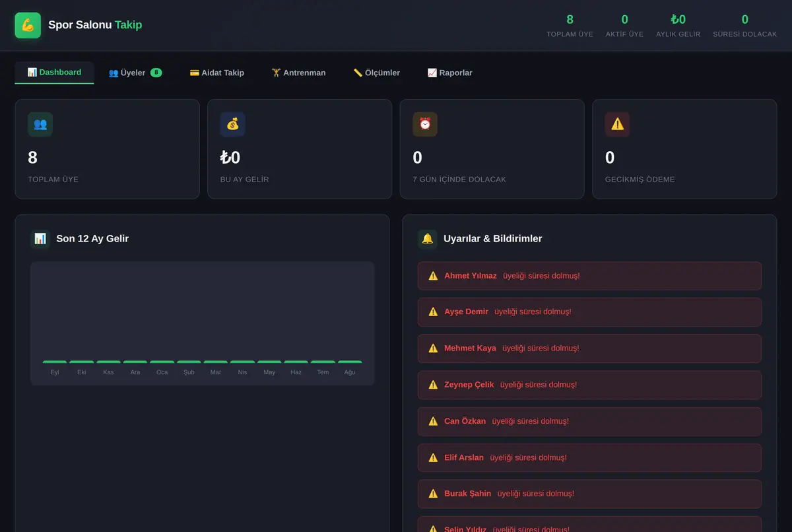Click the AKTİF ÜYE label in the header

pos(624,34)
